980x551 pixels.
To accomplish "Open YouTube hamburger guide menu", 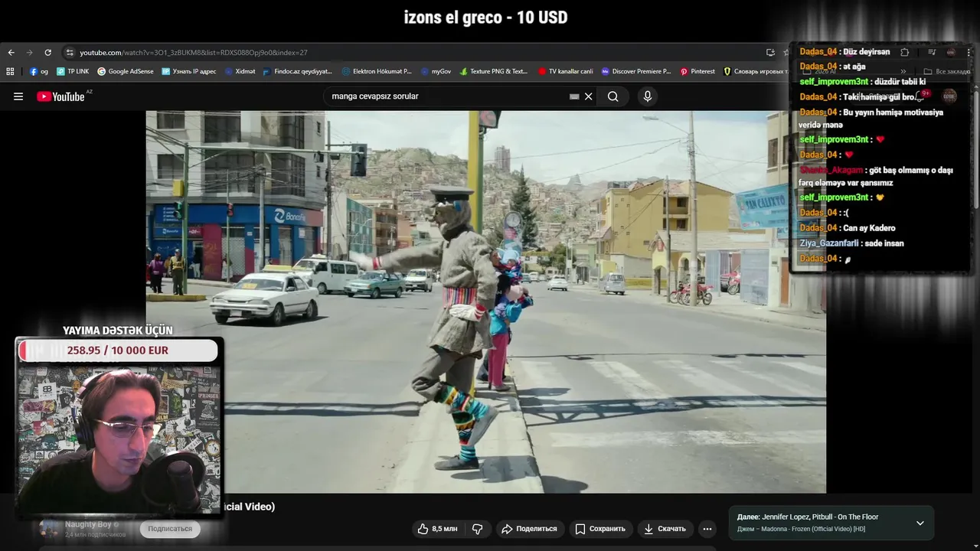I will (x=18, y=96).
